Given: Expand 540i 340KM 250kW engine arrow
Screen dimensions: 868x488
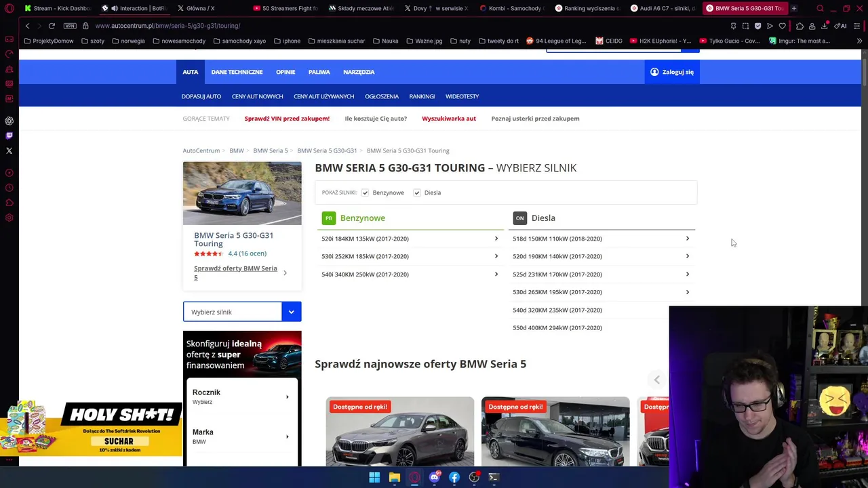Looking at the screenshot, I should 496,274.
